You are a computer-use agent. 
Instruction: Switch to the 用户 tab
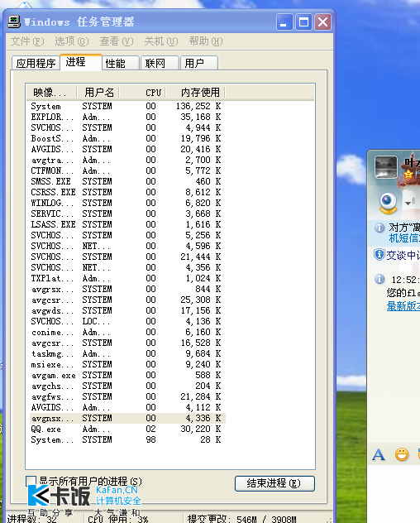click(x=199, y=63)
